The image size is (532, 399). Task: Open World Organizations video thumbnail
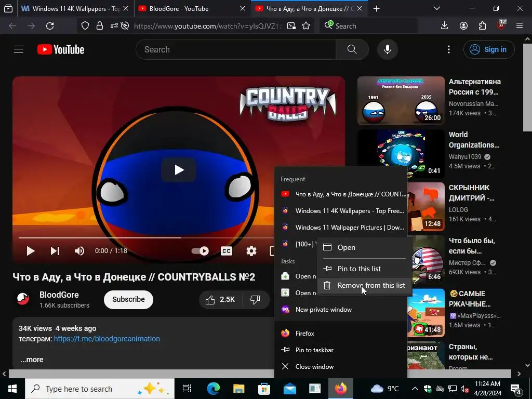(x=401, y=154)
